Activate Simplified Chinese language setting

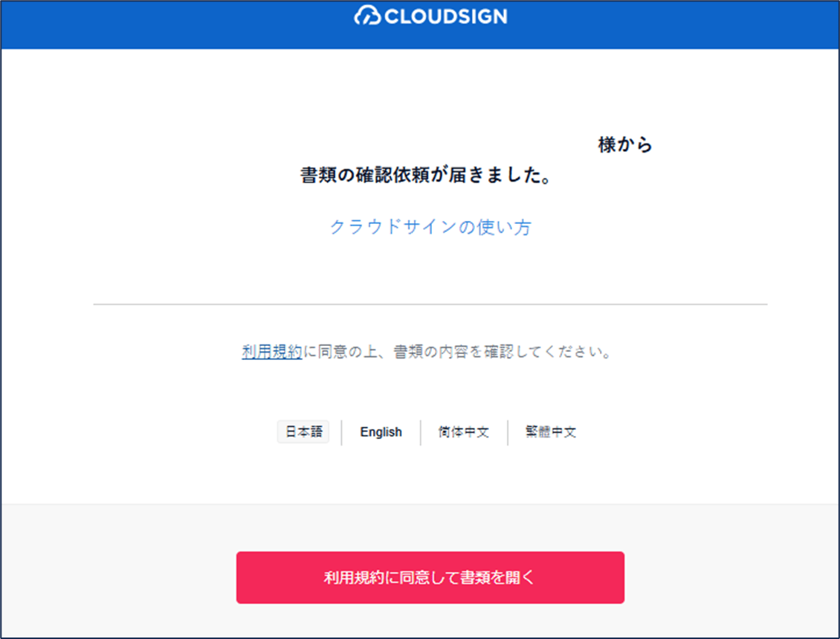[462, 432]
